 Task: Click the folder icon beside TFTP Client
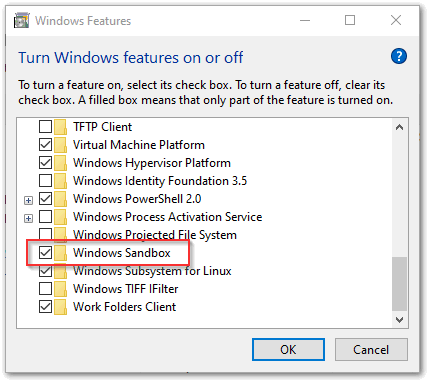60,127
